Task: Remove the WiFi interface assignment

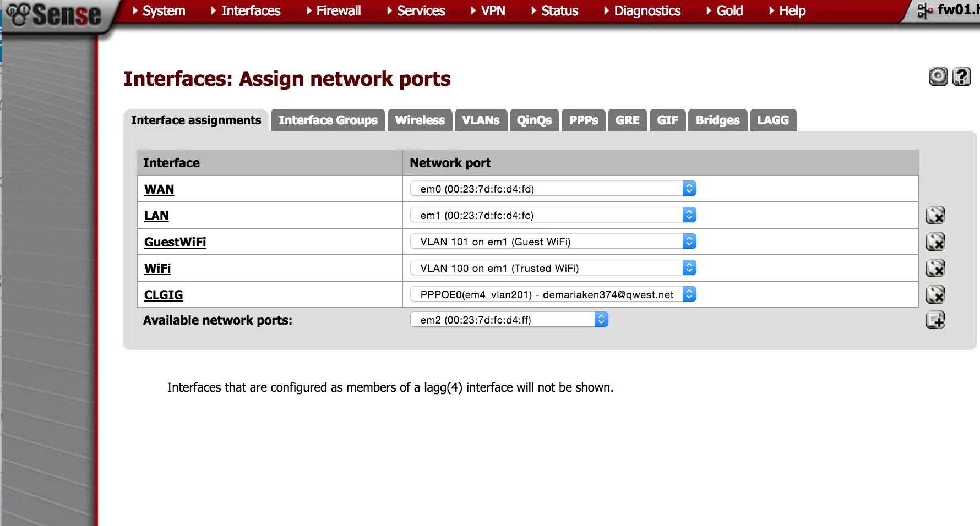Action: (935, 268)
